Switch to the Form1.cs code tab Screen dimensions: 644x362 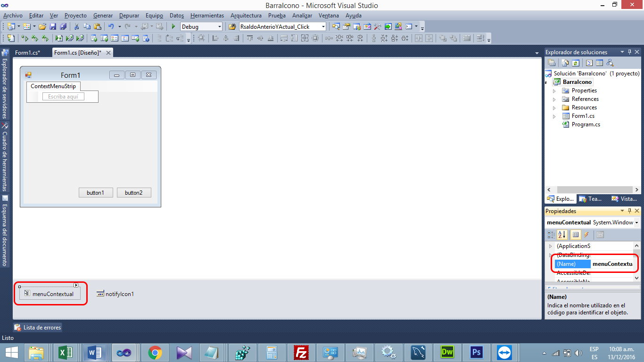[28, 52]
